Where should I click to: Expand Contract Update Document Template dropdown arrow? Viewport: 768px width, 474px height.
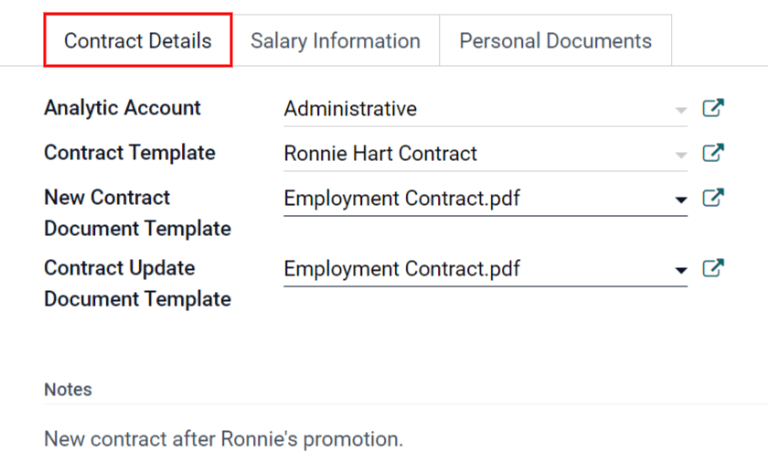681,270
